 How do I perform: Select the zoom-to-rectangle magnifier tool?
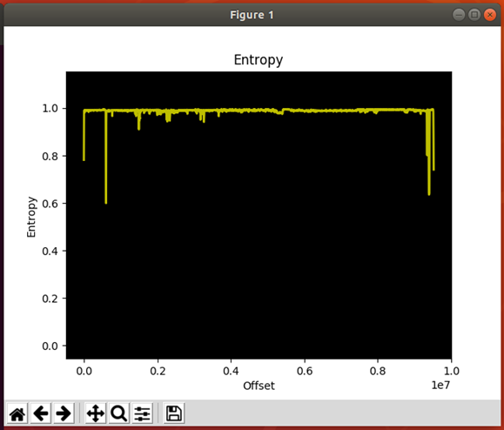pos(118,413)
